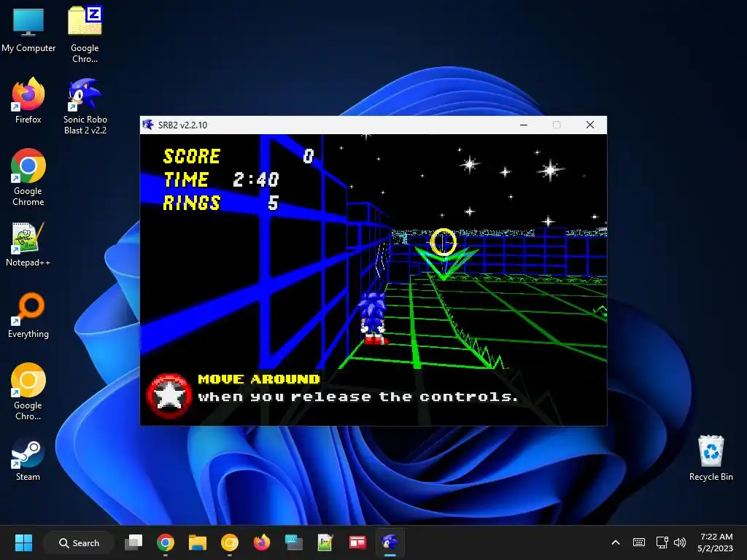Screen dimensions: 747x560
Task: Select the Steam desktop shortcut
Action: click(x=28, y=459)
